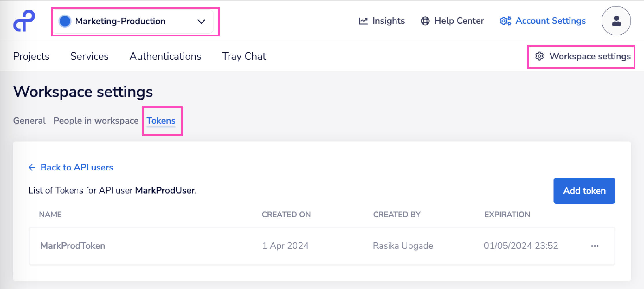Click the Insights chart icon
Screen dimensions: 644x289
pos(363,21)
